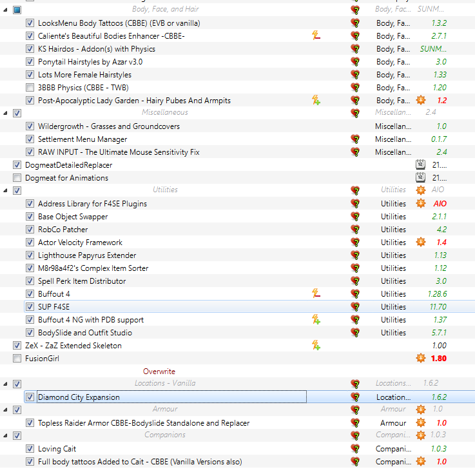The height and width of the screenshot is (476, 475).
Task: Click version 1.28.6 of Buffout 4
Action: (437, 293)
